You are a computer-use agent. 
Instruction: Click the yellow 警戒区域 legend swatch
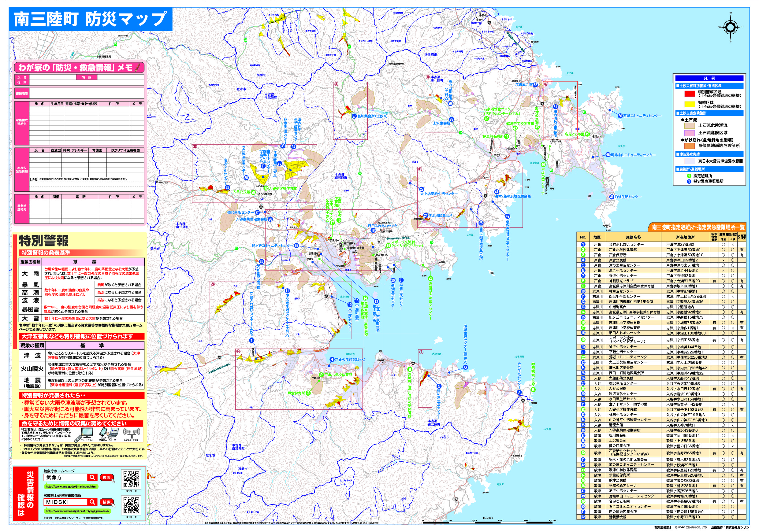(690, 105)
